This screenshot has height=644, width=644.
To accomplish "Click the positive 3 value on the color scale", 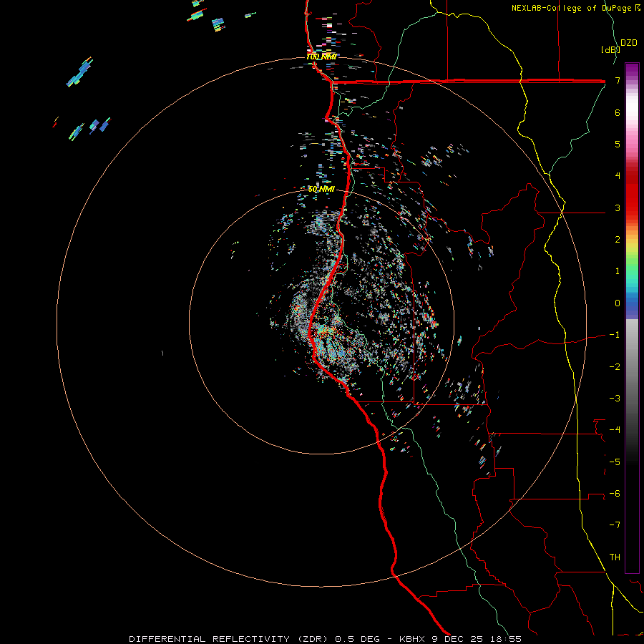I will pos(618,208).
